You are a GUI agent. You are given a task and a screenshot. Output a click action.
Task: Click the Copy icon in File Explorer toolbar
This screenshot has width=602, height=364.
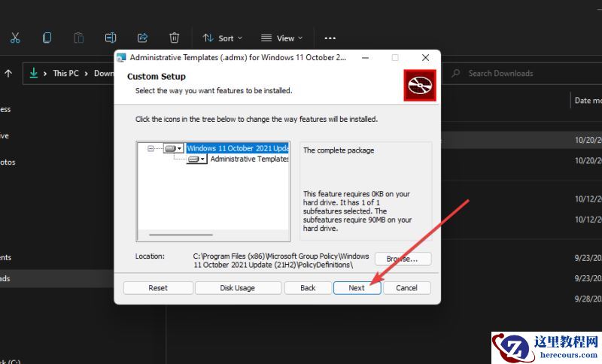coord(47,38)
